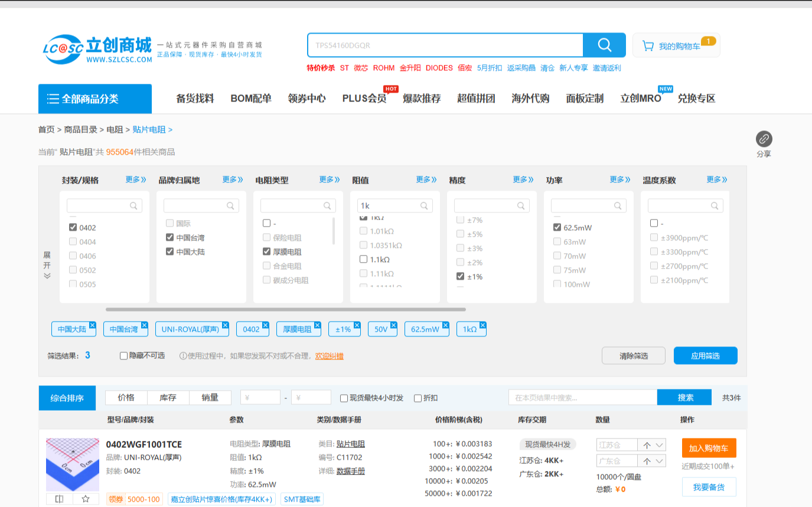Open the BOM配单 menu item
Screen dimensions: 812x507
coord(250,99)
